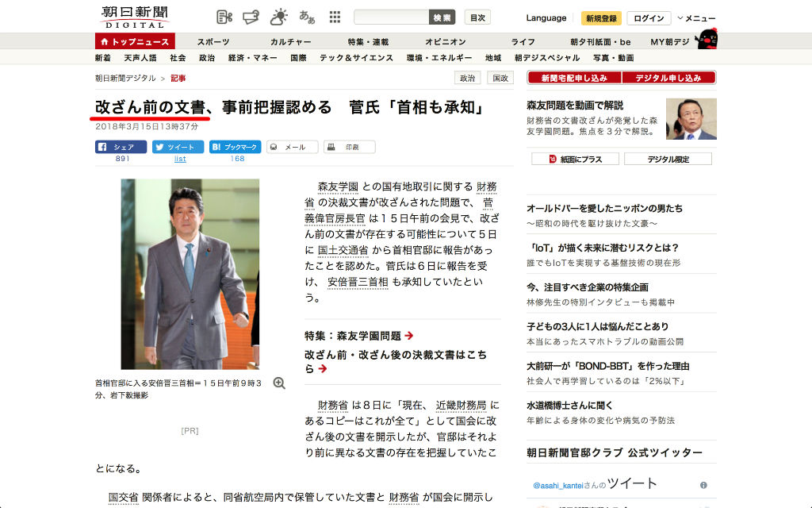Screen dimensions: 812x508
Task: Click the デジタル限定 button
Action: point(668,159)
